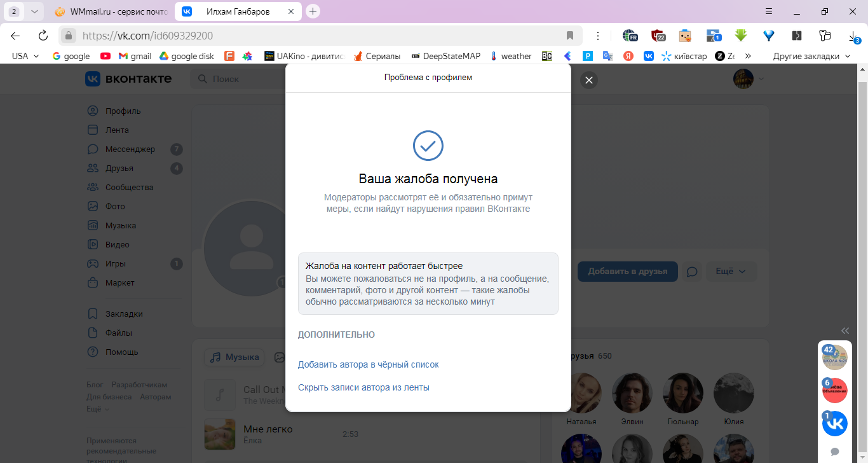Image resolution: width=868 pixels, height=463 pixels.
Task: Switch to the WMmail.ru tab
Action: tap(111, 11)
